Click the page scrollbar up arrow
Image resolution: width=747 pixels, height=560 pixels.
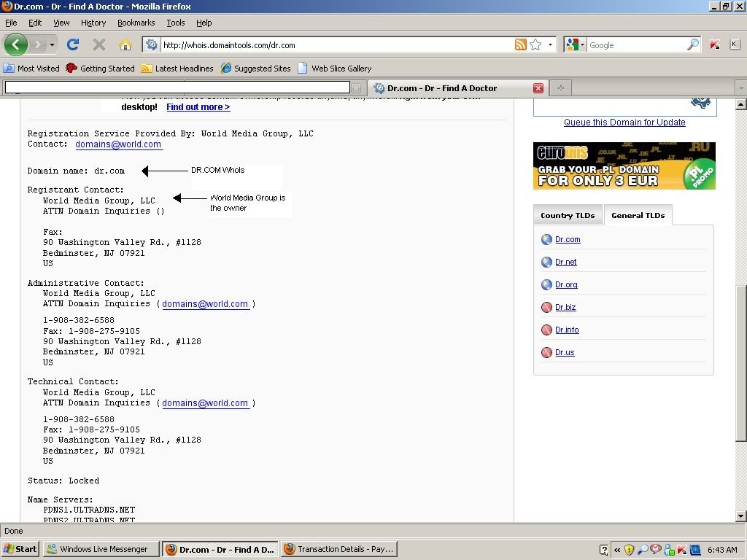pyautogui.click(x=741, y=104)
